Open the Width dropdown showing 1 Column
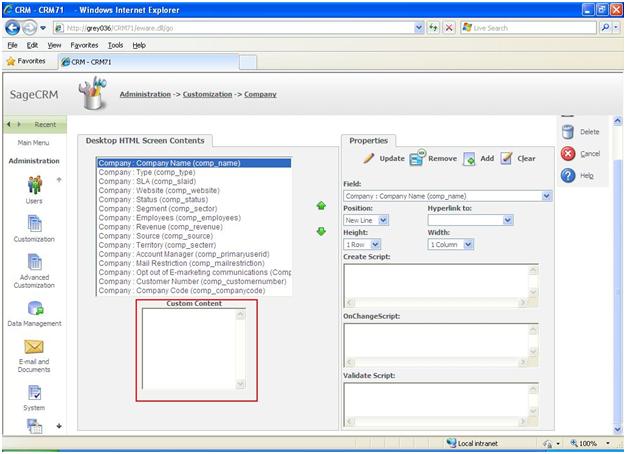 [468, 244]
